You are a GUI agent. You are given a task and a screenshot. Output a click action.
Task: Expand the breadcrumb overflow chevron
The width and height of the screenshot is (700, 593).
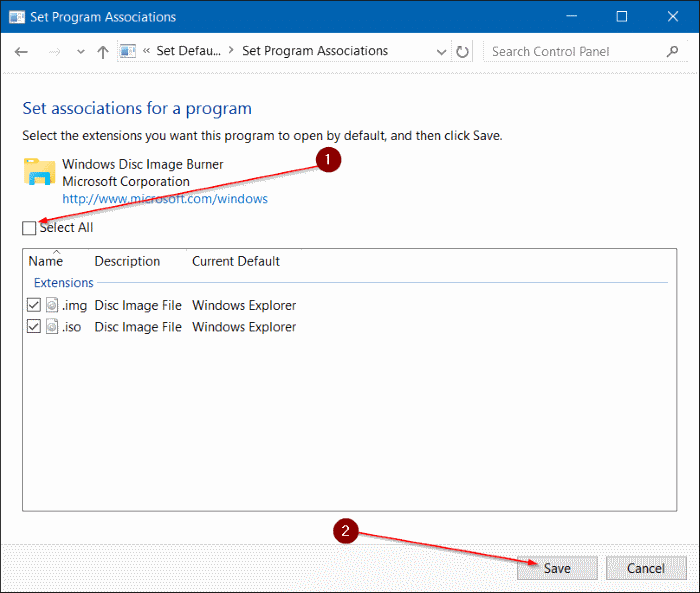point(146,51)
